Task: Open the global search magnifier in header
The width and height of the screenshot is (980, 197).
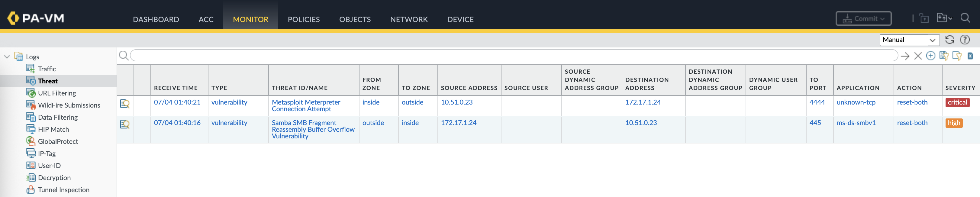Action: click(965, 18)
